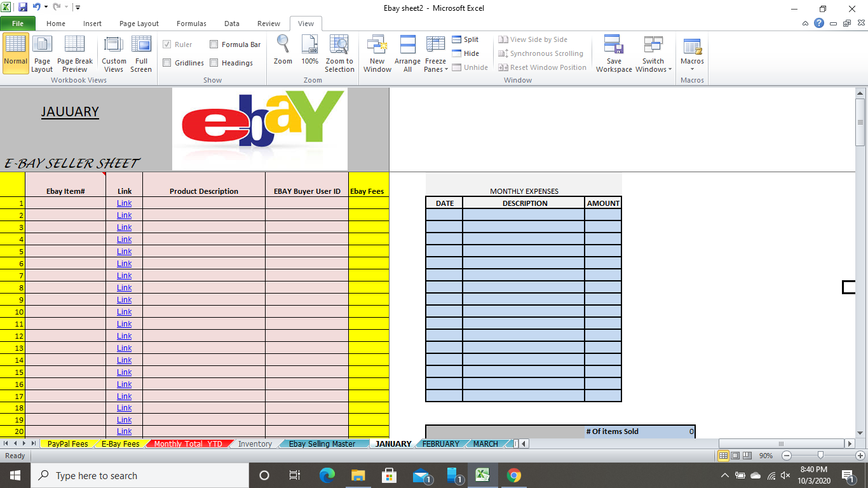This screenshot has width=868, height=488.
Task: Switch to Full Screen view
Action: [141, 53]
